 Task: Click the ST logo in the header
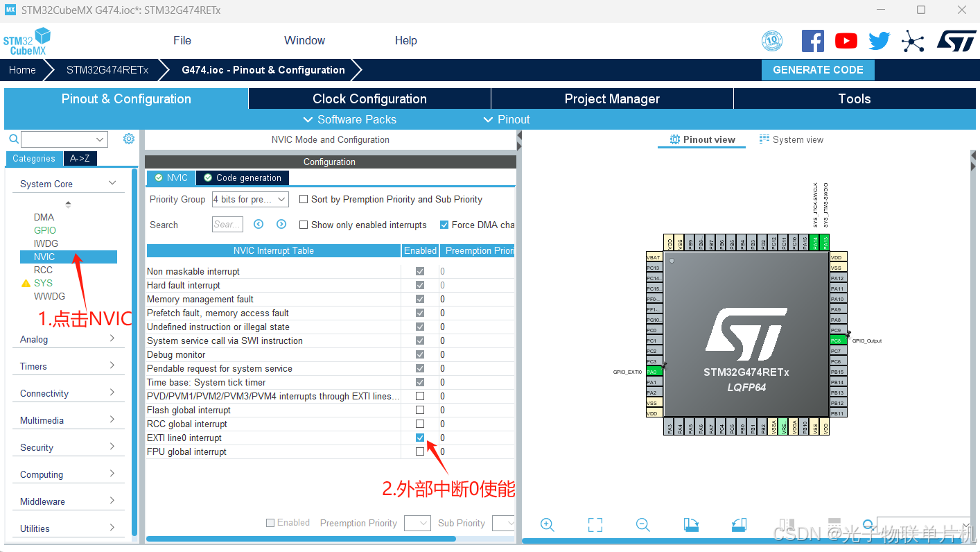click(x=956, y=40)
